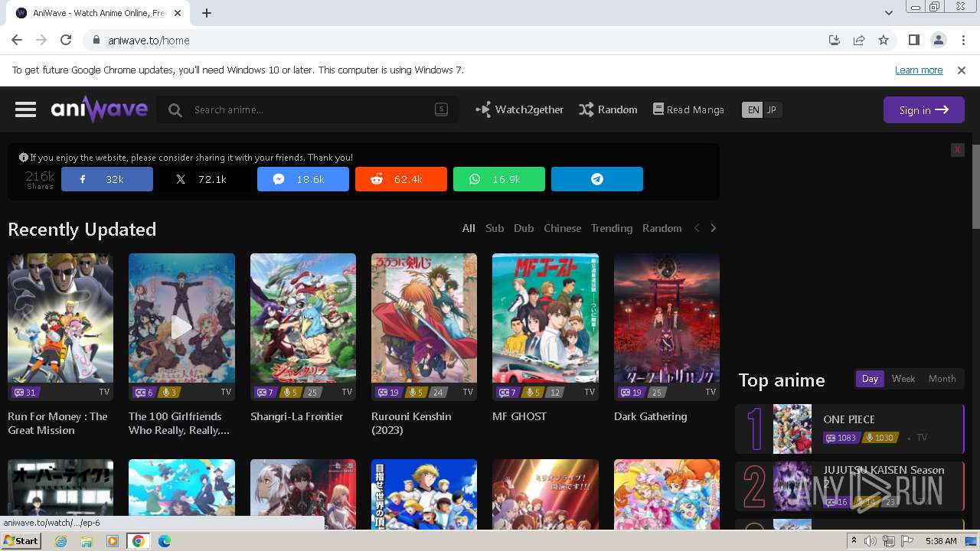980x551 pixels.
Task: Click the Sign in button
Action: (923, 109)
